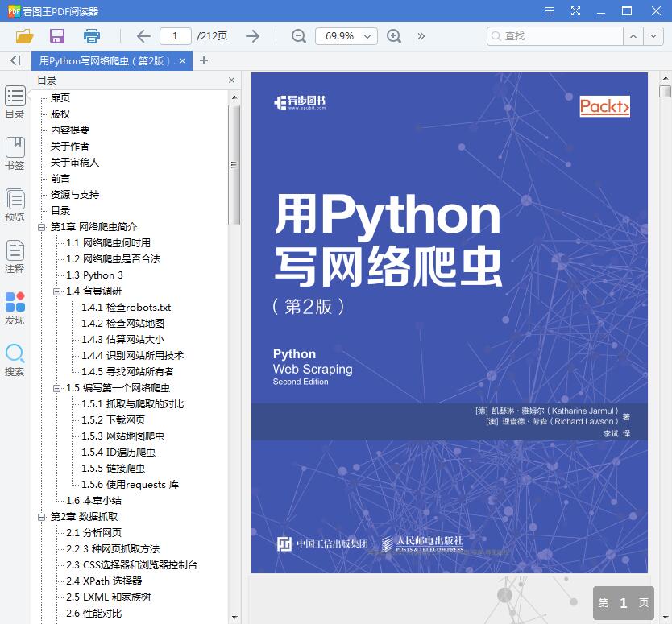The image size is (672, 624).
Task: Open 2.1 分析网页 section
Action: 93,533
